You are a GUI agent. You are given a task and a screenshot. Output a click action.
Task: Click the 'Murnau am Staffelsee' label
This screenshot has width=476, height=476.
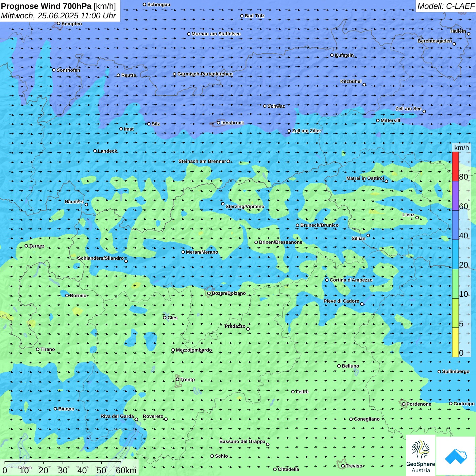pos(216,34)
